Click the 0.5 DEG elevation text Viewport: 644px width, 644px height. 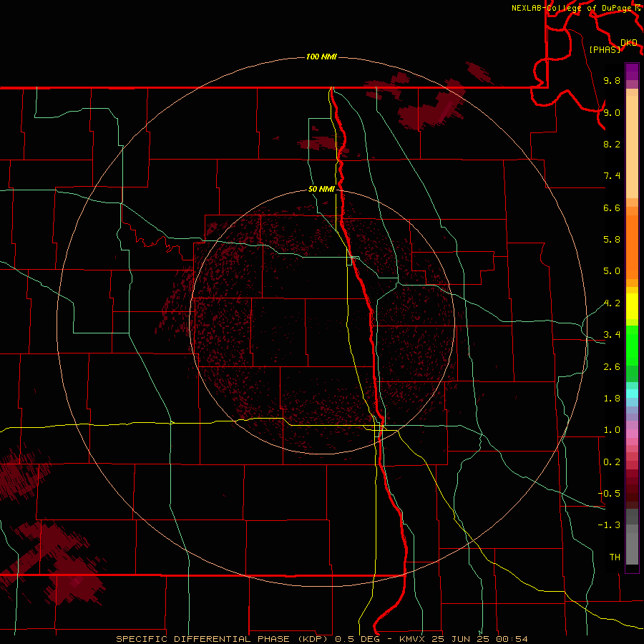pos(358,639)
